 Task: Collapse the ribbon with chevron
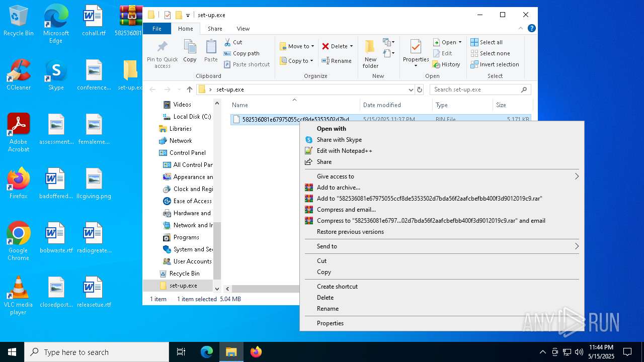point(521,29)
